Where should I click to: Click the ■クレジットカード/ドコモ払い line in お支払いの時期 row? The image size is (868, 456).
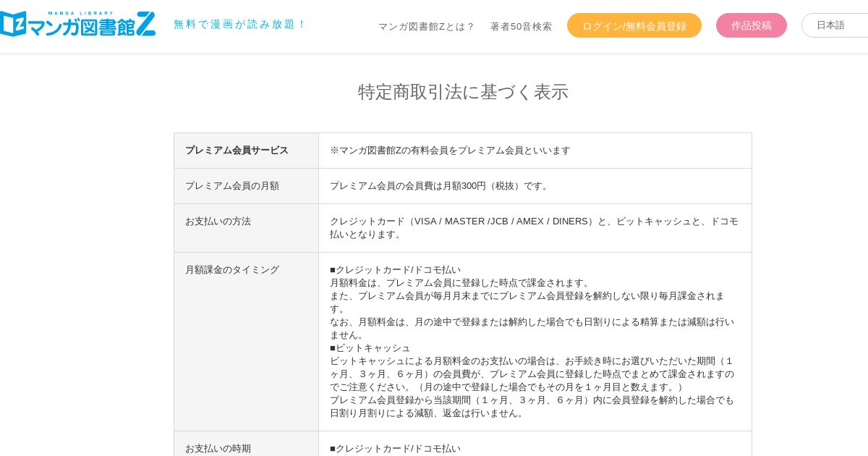(395, 449)
